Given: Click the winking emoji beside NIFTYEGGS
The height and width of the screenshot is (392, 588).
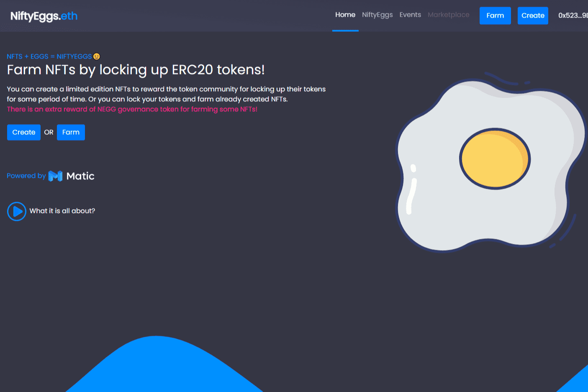Looking at the screenshot, I should pyautogui.click(x=97, y=56).
